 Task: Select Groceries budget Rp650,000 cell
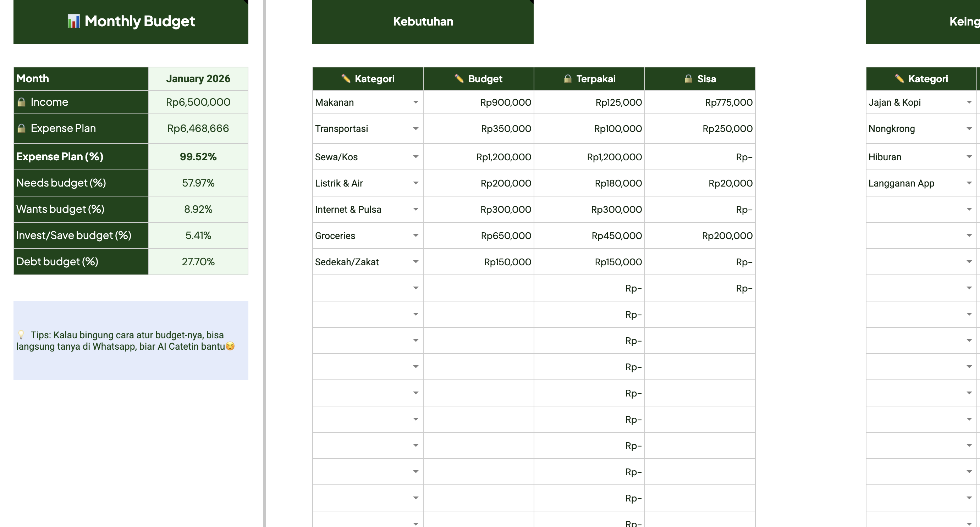(479, 235)
